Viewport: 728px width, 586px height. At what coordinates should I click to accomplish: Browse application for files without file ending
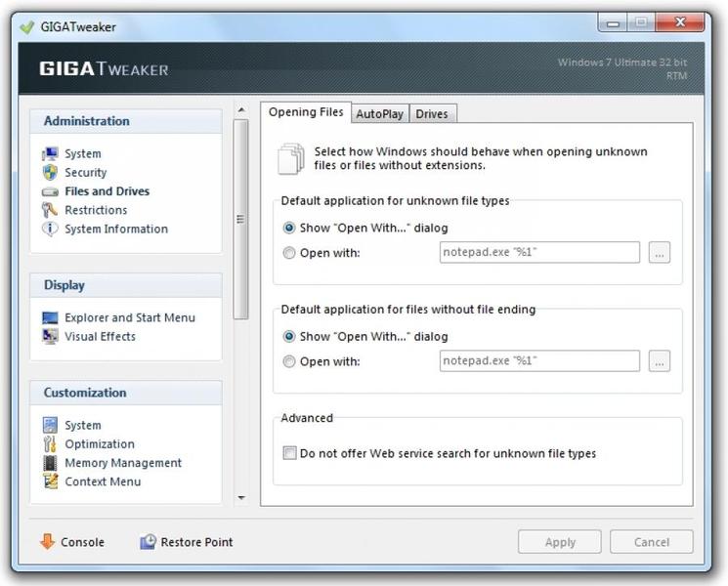[660, 361]
